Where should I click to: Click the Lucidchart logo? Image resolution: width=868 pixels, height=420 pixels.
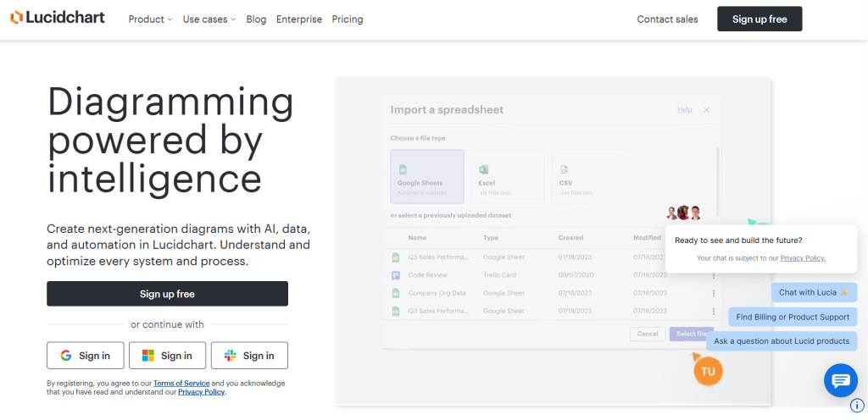[58, 18]
